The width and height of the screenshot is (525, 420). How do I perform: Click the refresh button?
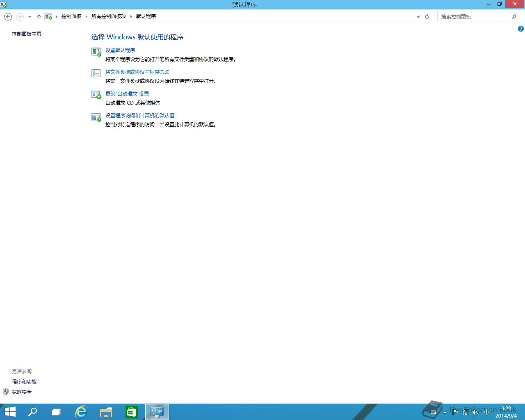pos(427,17)
